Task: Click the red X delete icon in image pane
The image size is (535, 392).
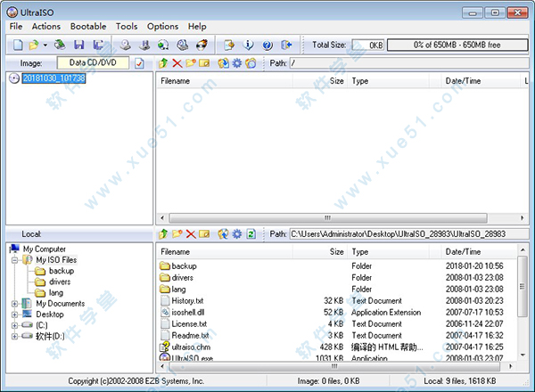Action: 177,63
